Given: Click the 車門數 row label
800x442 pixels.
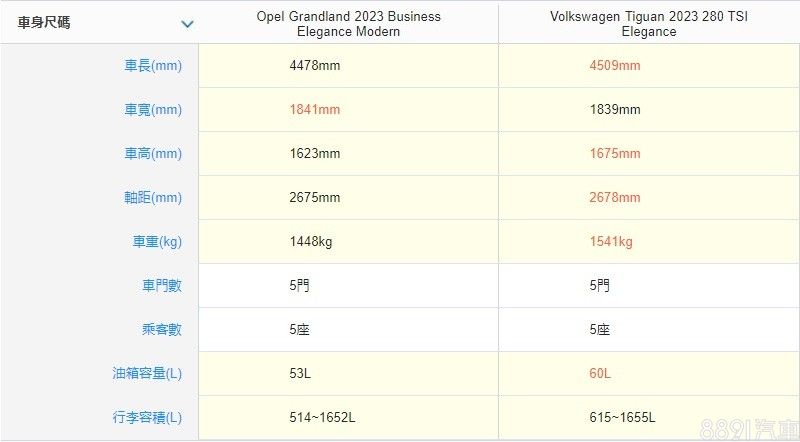Looking at the screenshot, I should [x=162, y=286].
